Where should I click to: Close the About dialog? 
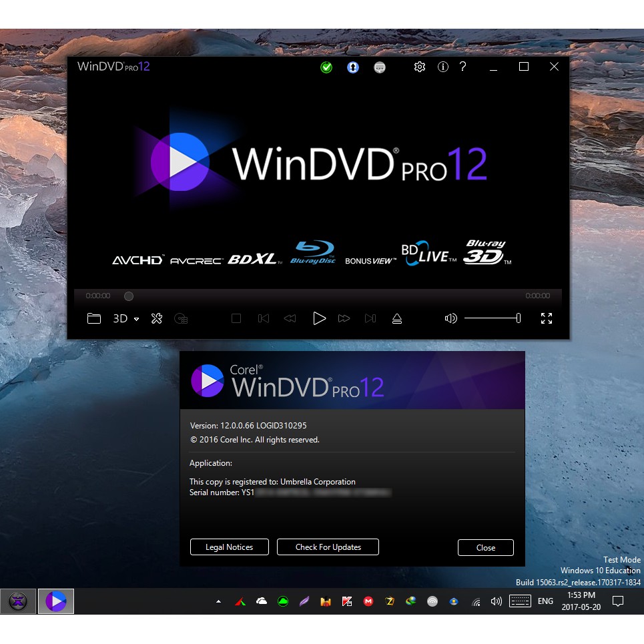485,547
